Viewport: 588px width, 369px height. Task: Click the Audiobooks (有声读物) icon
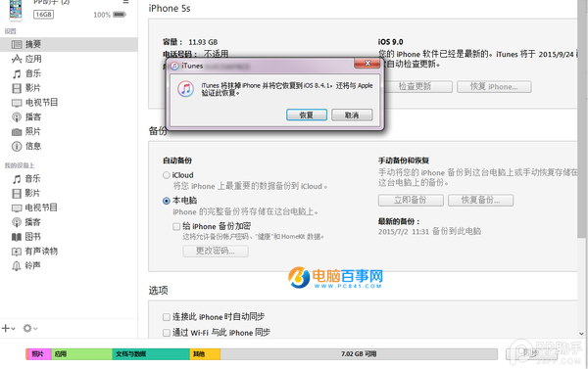(17, 252)
